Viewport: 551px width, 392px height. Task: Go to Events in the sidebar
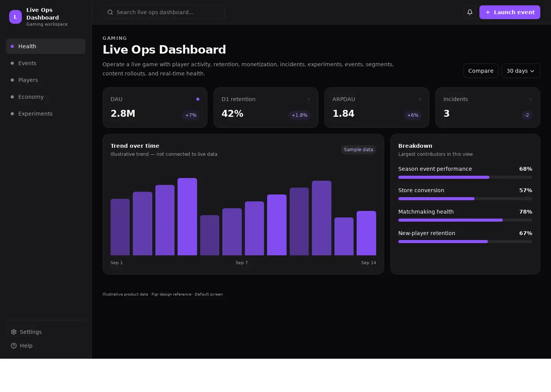tap(46, 63)
